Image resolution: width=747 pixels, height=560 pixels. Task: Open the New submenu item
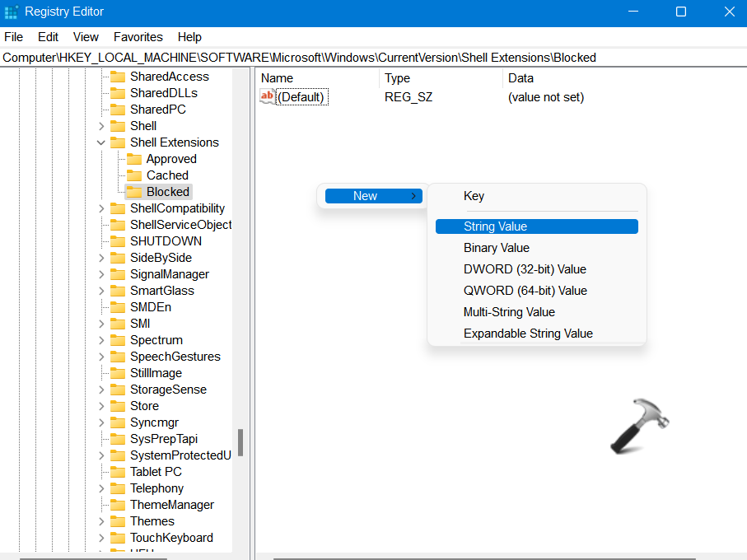[x=373, y=196]
